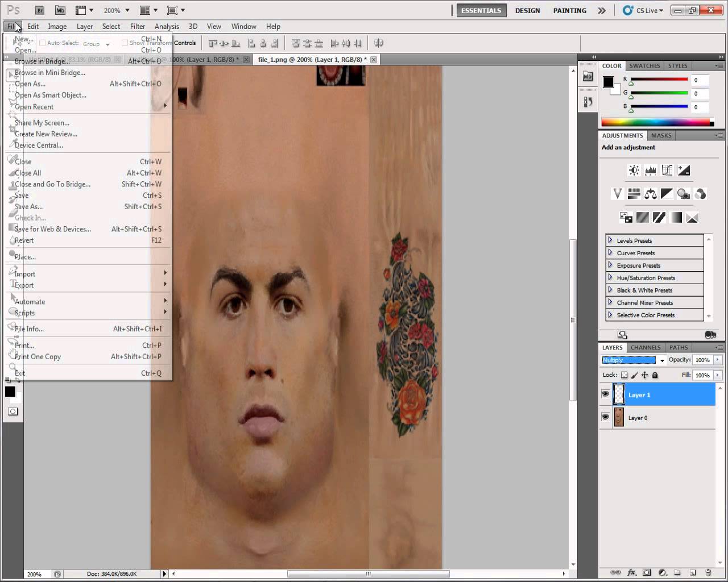The width and height of the screenshot is (728, 582).
Task: Create new fill or adjustment layer
Action: click(662, 573)
